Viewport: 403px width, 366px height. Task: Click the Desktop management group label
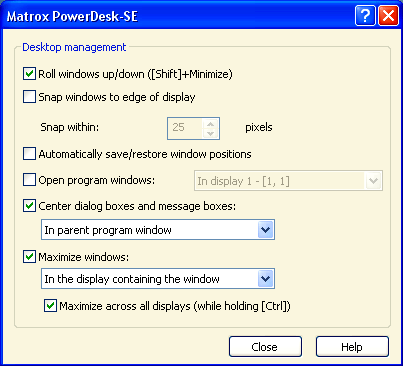coord(74,47)
